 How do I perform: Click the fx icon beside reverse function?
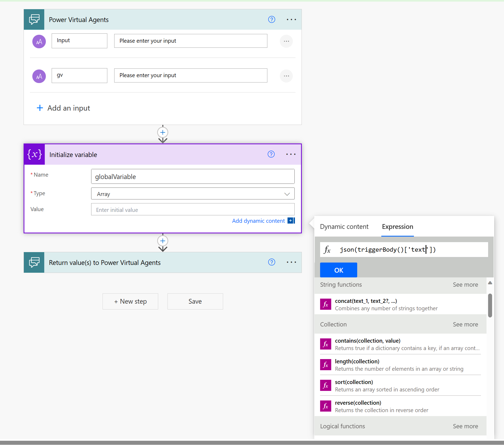(326, 406)
